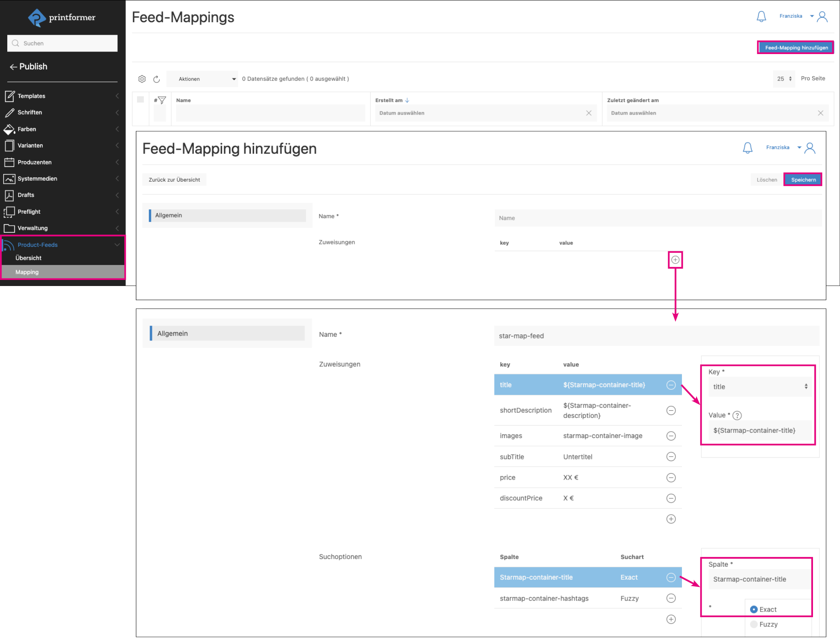Image resolution: width=840 pixels, height=643 pixels.
Task: Clear the Erstellt am date filter
Action: (589, 113)
